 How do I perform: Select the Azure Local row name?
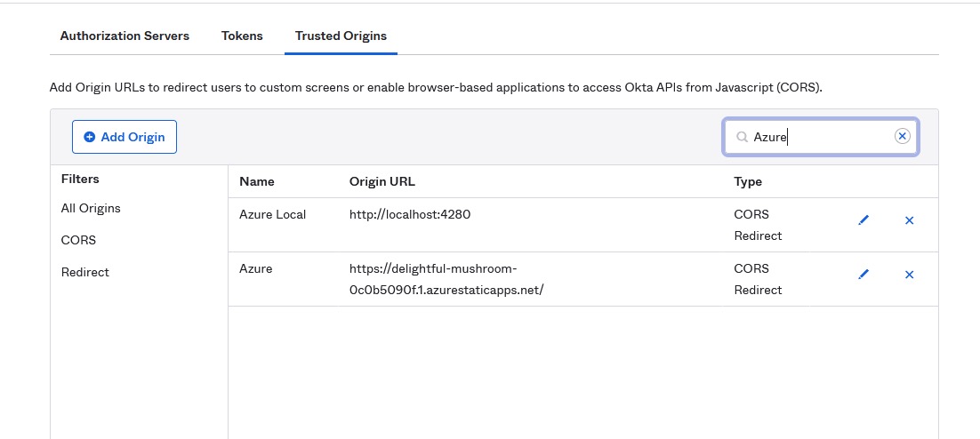[x=272, y=214]
